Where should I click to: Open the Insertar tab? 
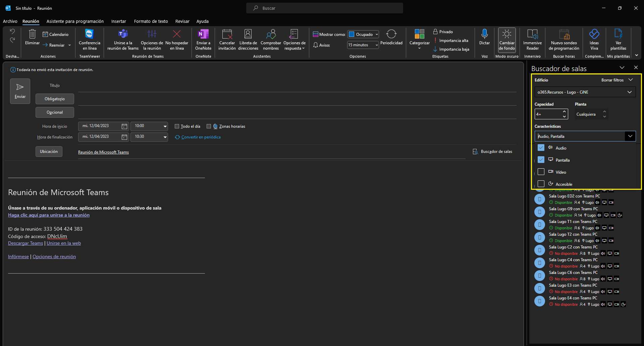click(118, 21)
